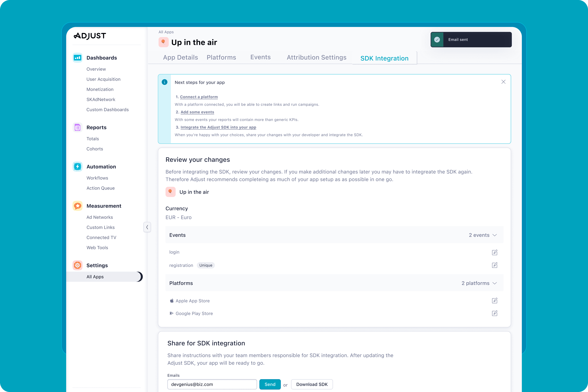Open the App Details tab
Image resolution: width=588 pixels, height=392 pixels.
coord(180,57)
